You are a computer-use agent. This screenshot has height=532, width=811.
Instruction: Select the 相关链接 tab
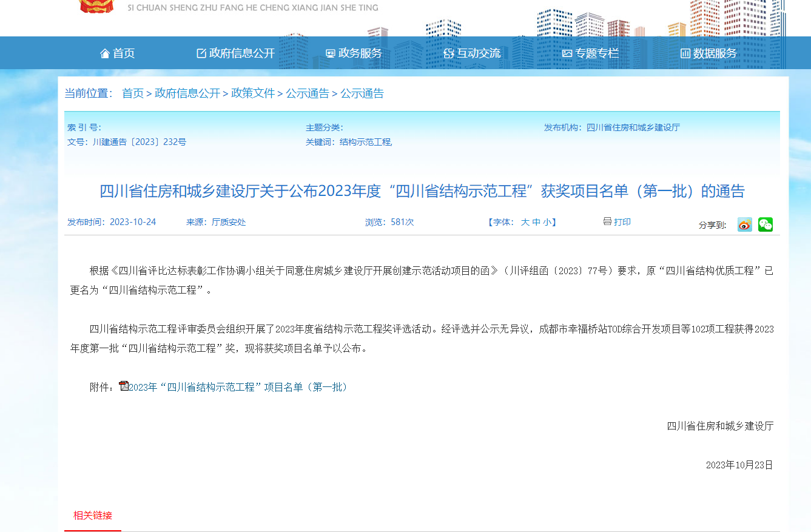(93, 516)
